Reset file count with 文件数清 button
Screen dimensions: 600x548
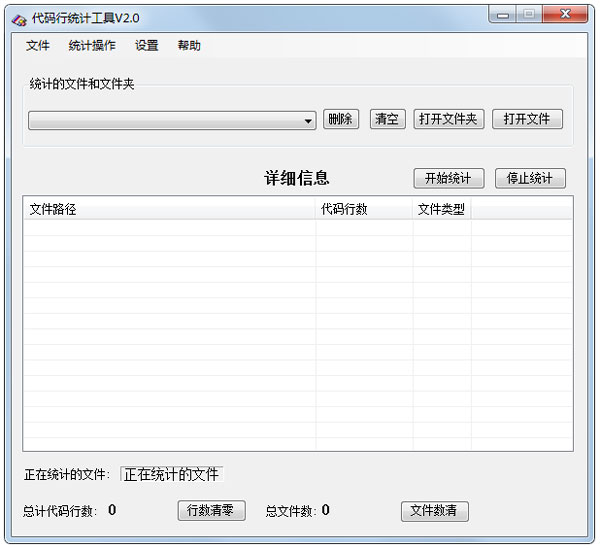pos(434,511)
